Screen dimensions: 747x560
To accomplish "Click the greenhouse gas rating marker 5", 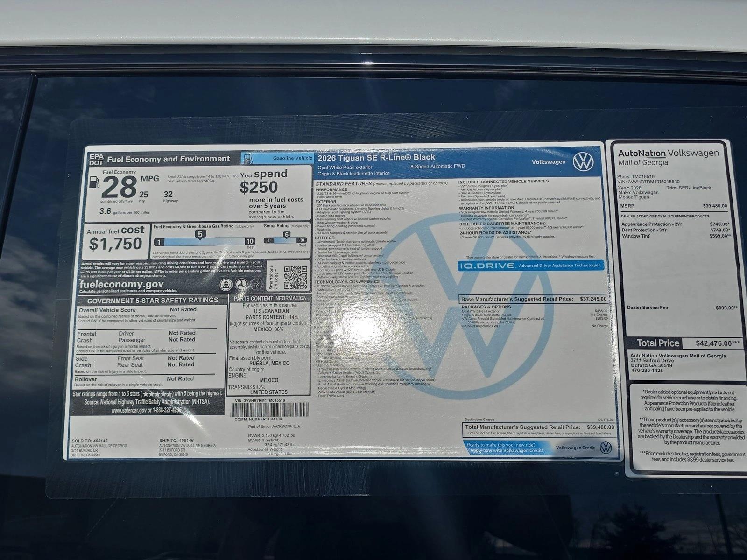I will coord(200,235).
